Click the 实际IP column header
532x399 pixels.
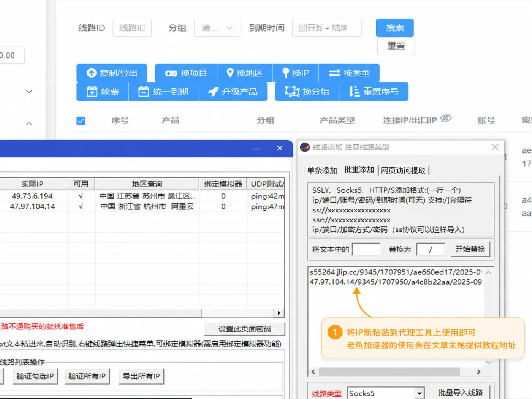click(32, 184)
